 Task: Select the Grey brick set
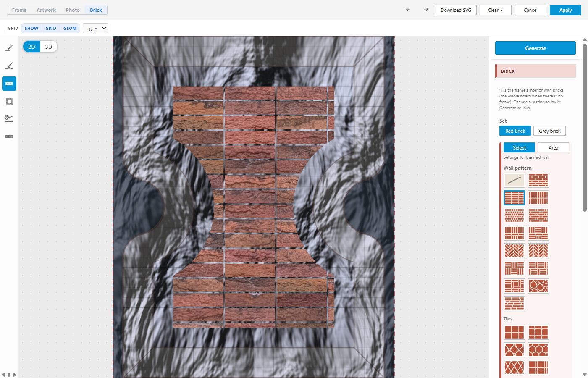[549, 131]
